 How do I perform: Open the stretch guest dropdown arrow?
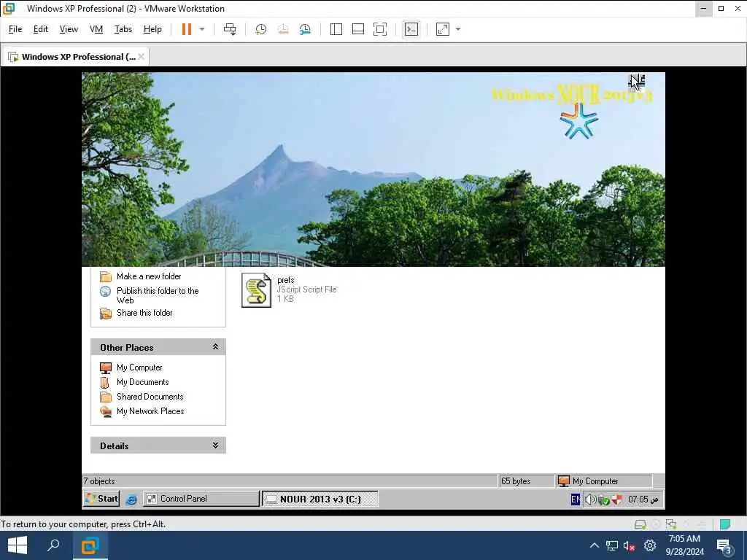click(458, 29)
